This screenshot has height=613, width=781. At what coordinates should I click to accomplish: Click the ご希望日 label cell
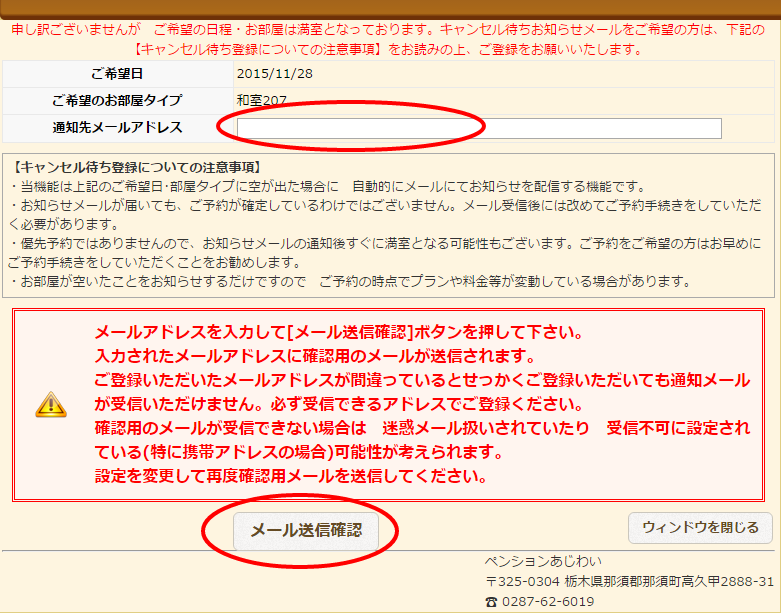tap(118, 74)
